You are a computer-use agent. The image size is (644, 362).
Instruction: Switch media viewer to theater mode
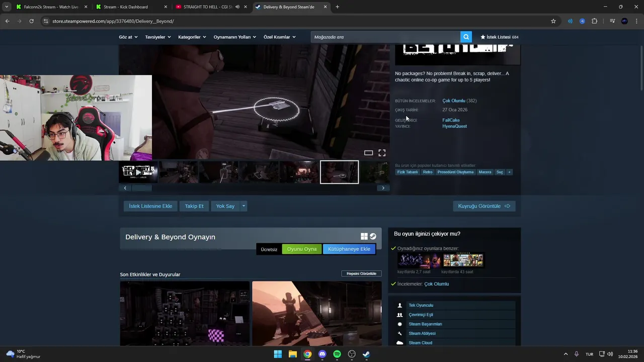tap(368, 153)
